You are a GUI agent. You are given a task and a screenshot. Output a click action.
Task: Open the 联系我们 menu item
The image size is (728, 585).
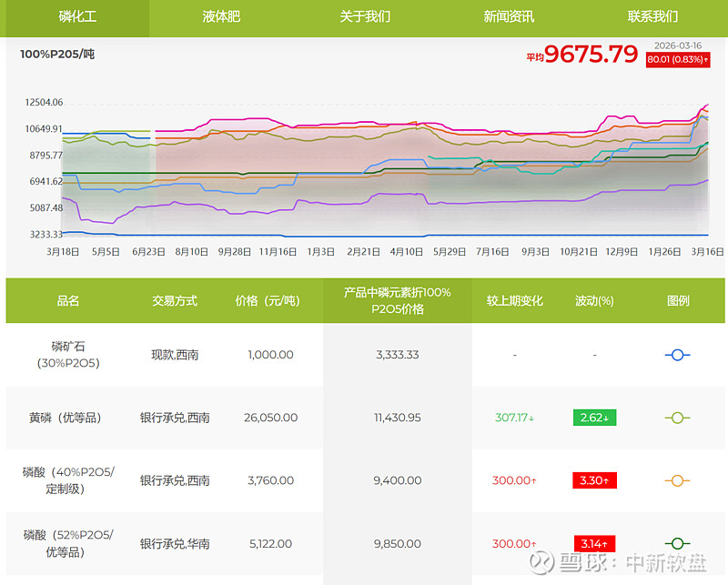[652, 17]
